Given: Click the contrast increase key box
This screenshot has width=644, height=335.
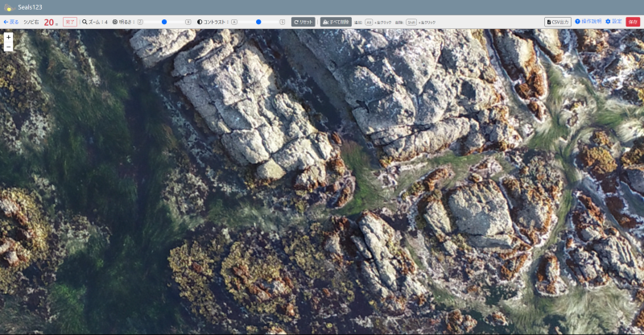Looking at the screenshot, I should (283, 23).
